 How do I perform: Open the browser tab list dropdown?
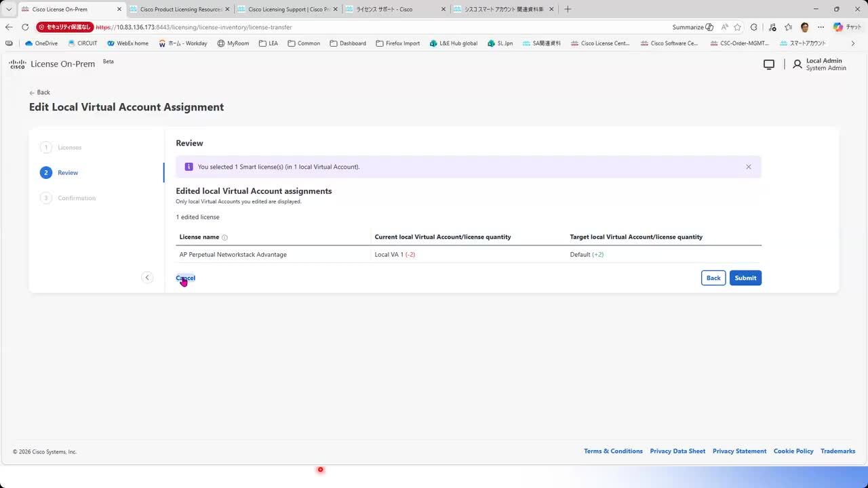[x=9, y=9]
